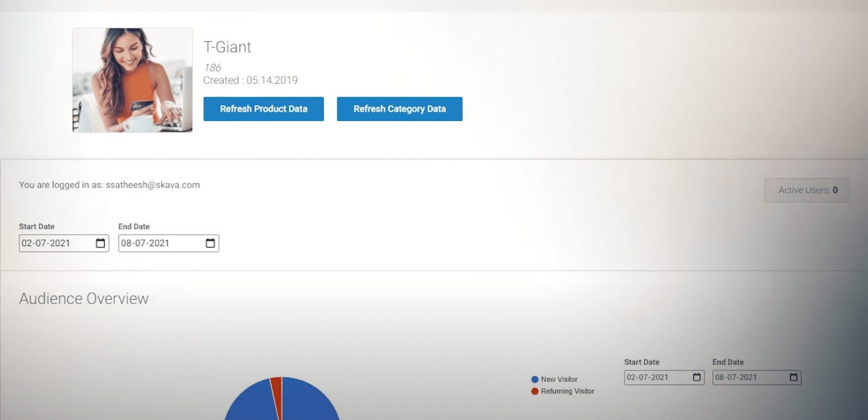Toggle New Visitor legend blue dot
Image resolution: width=868 pixels, height=420 pixels.
coord(535,379)
